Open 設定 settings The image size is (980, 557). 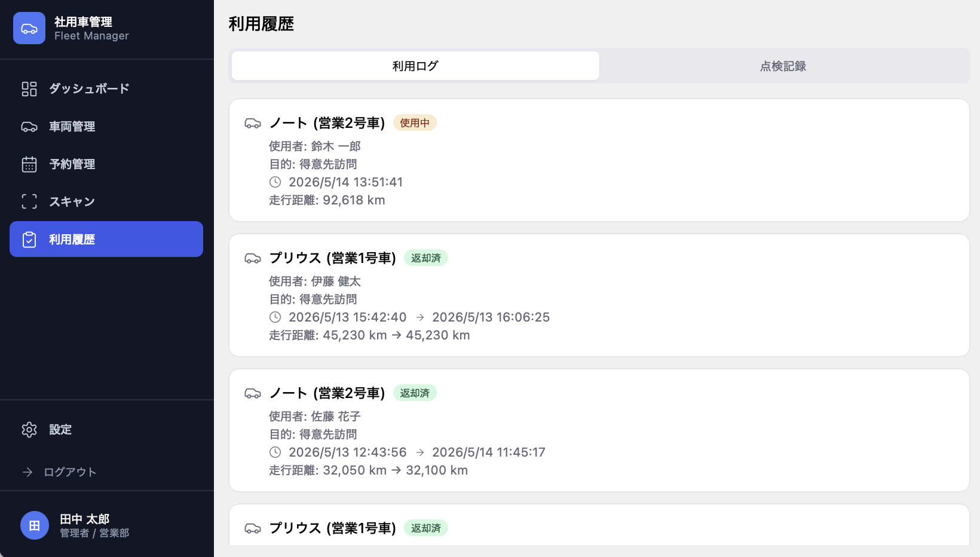(x=106, y=430)
